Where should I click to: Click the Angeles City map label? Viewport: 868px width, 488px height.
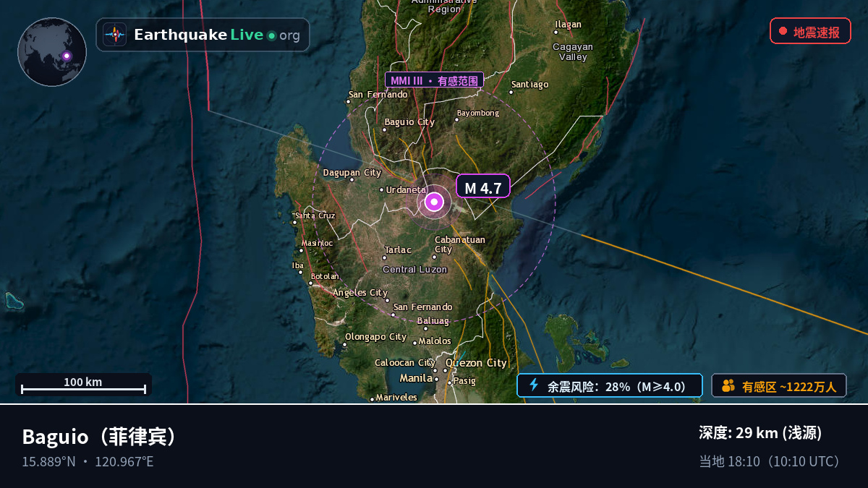click(360, 293)
